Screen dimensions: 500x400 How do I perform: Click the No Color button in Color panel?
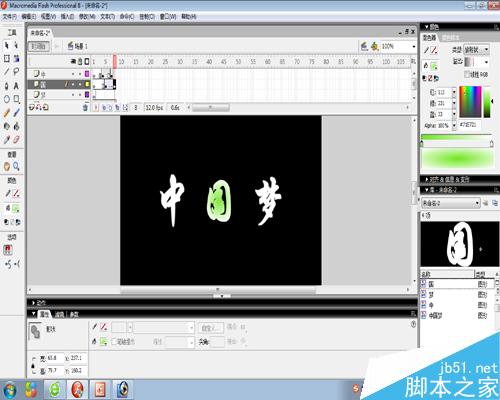pyautogui.click(x=430, y=78)
